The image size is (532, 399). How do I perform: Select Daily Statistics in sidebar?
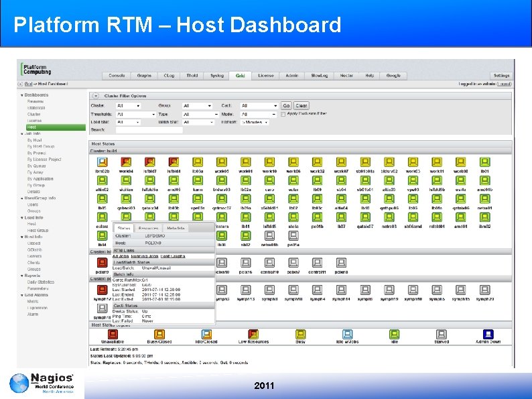click(41, 282)
